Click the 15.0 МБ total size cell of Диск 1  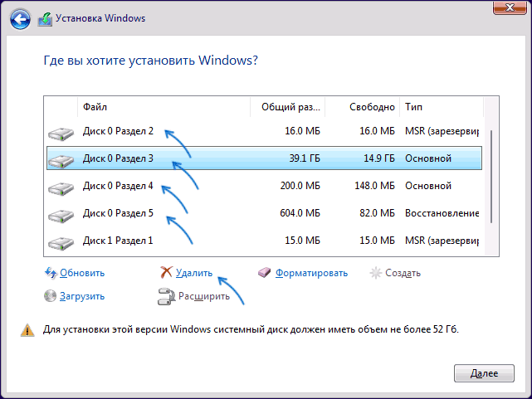pos(302,241)
